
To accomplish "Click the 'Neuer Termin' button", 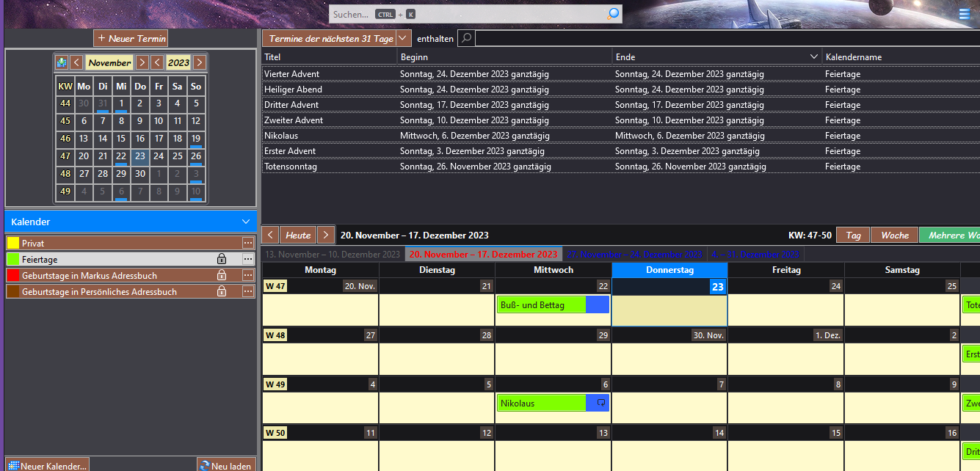I will (131, 38).
